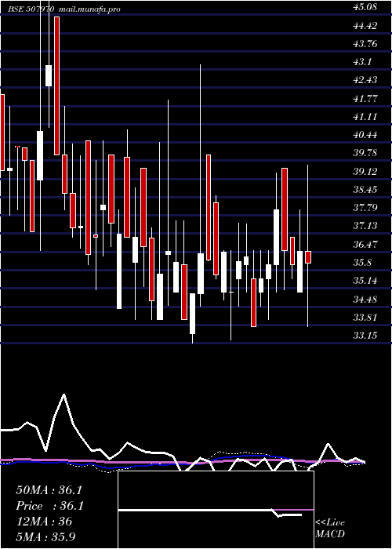The image size is (392, 549).
Task: Click the 38.45 price axis label
Action: [x=365, y=190]
